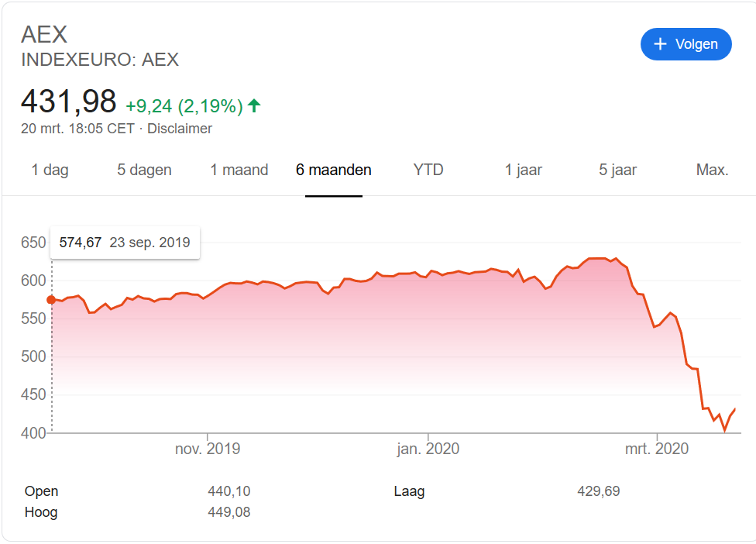Select the Max. time range tab
Screen dimensions: 756x544
click(x=712, y=170)
